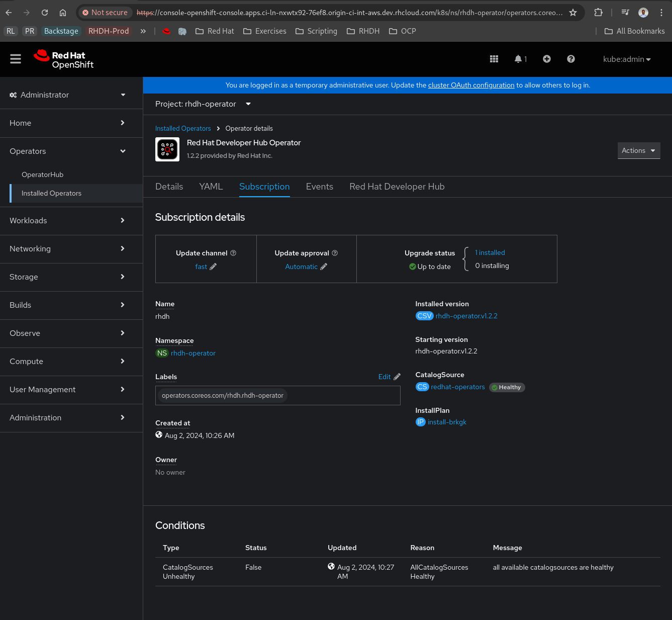The image size is (672, 620).
Task: Open the kube:admin user menu
Action: pyautogui.click(x=626, y=59)
